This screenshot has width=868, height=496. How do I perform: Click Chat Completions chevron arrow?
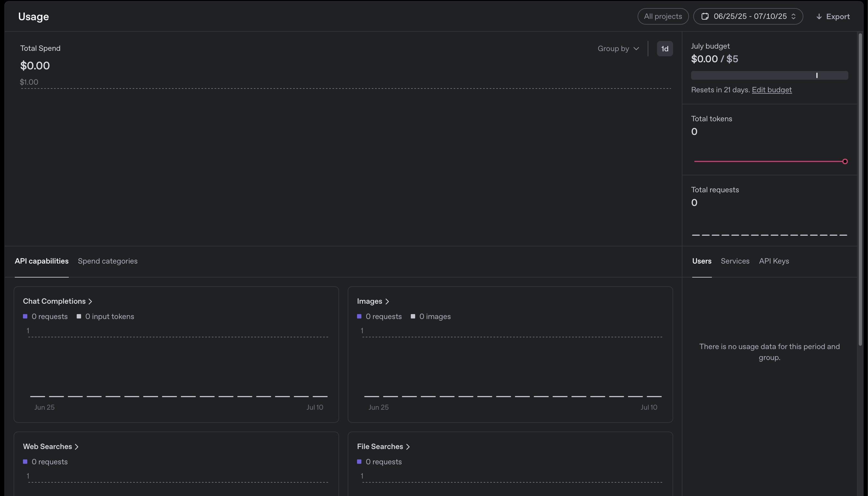90,302
